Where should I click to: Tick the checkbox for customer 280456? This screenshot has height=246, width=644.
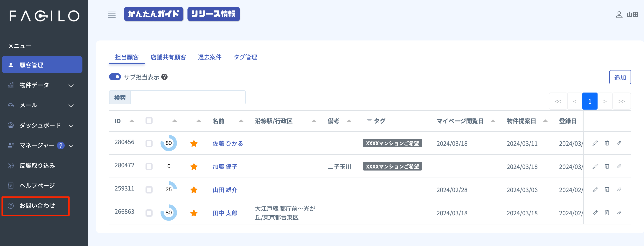(149, 143)
